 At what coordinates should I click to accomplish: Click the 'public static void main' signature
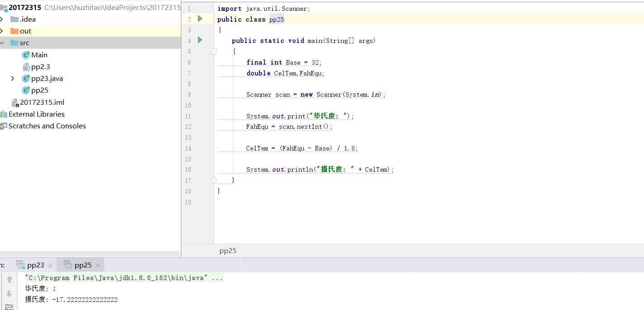303,41
